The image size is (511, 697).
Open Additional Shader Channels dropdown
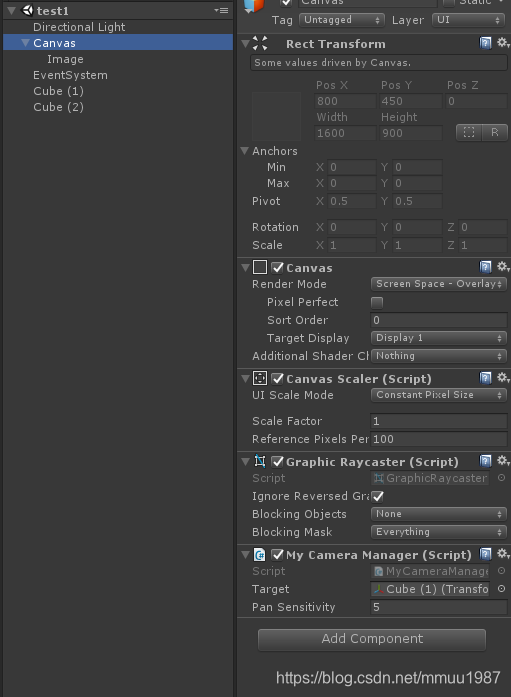[439, 356]
